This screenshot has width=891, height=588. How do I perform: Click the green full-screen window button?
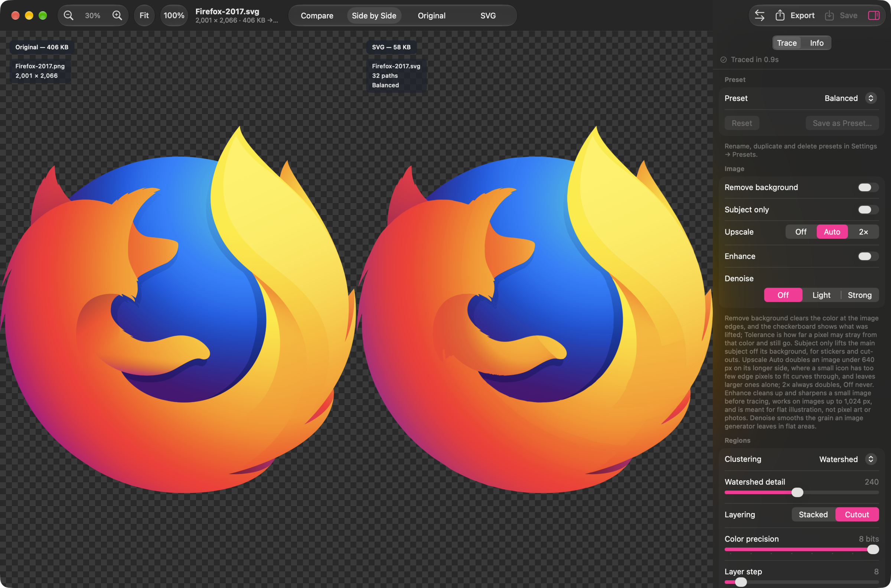(x=43, y=15)
